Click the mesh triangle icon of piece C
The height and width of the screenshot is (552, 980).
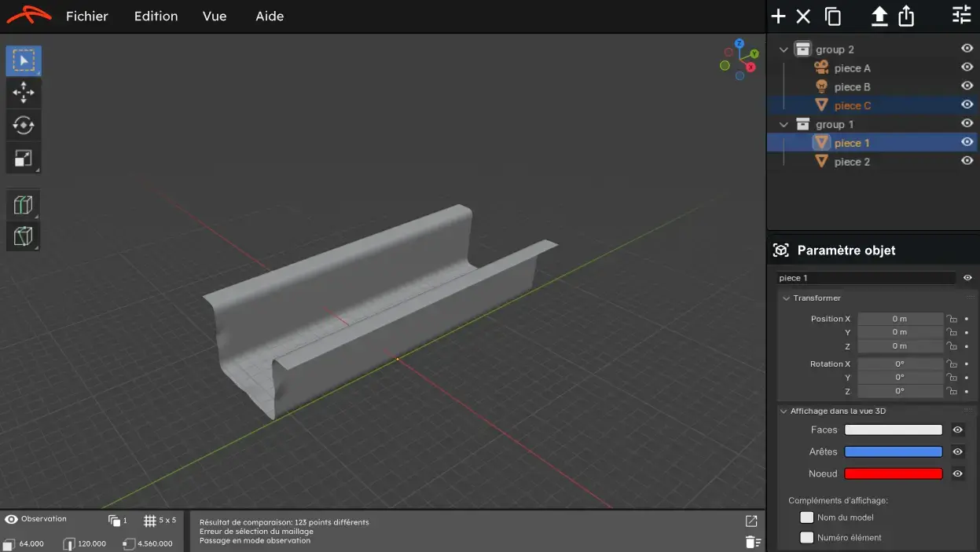821,105
